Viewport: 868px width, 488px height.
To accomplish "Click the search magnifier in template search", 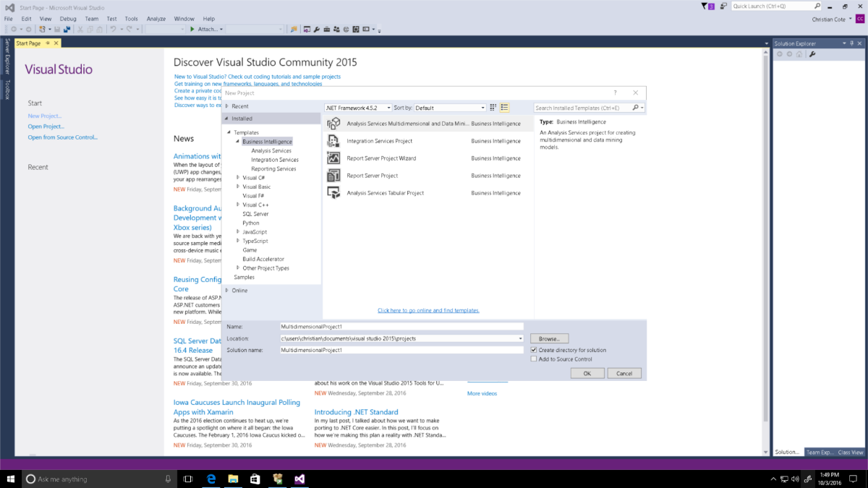I will 636,108.
